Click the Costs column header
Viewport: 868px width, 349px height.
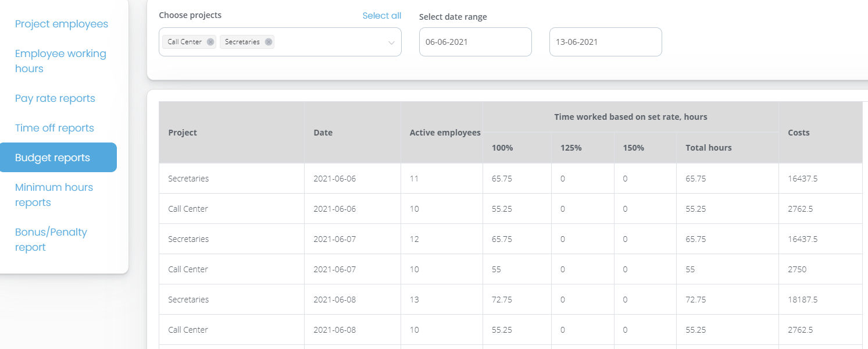820,133
